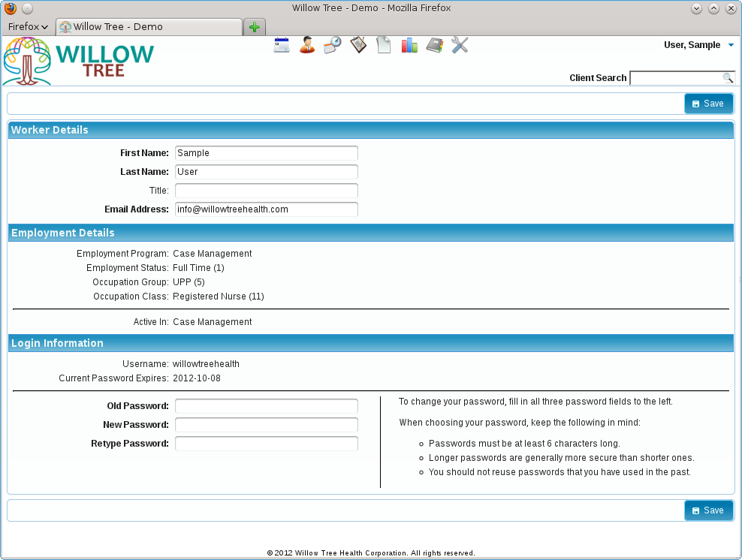Viewport: 742px width, 560px height.
Task: Click the willowtreehealth username text
Action: [206, 364]
